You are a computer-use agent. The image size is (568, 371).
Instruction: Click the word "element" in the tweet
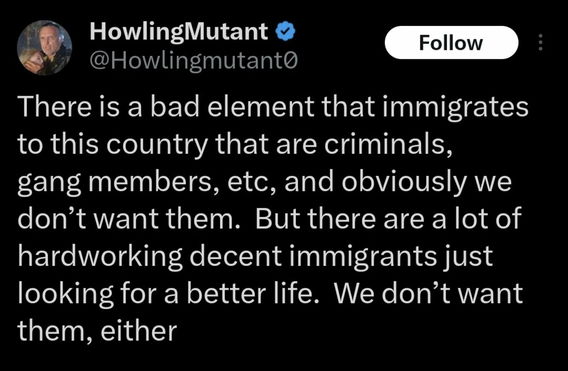tap(261, 107)
